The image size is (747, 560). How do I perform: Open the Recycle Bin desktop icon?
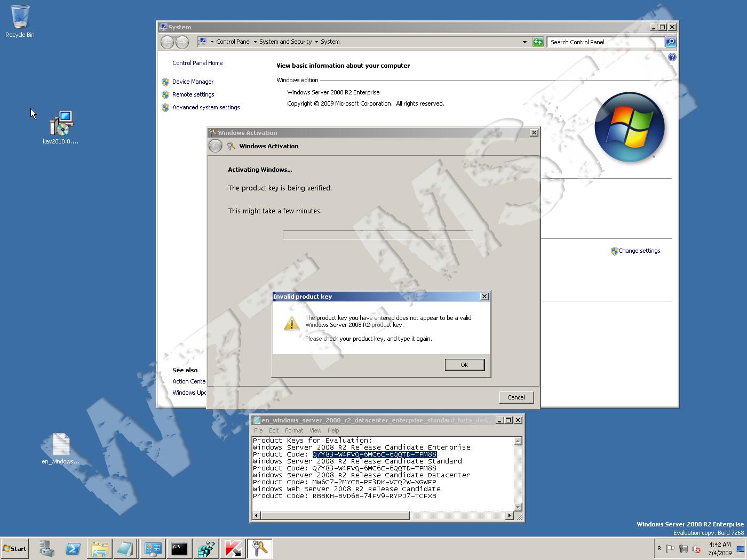(20, 21)
